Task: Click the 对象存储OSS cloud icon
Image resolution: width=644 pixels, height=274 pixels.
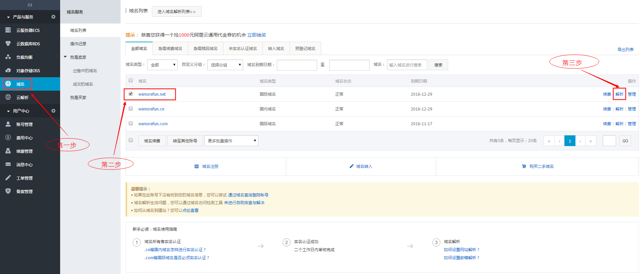Action: [x=8, y=71]
